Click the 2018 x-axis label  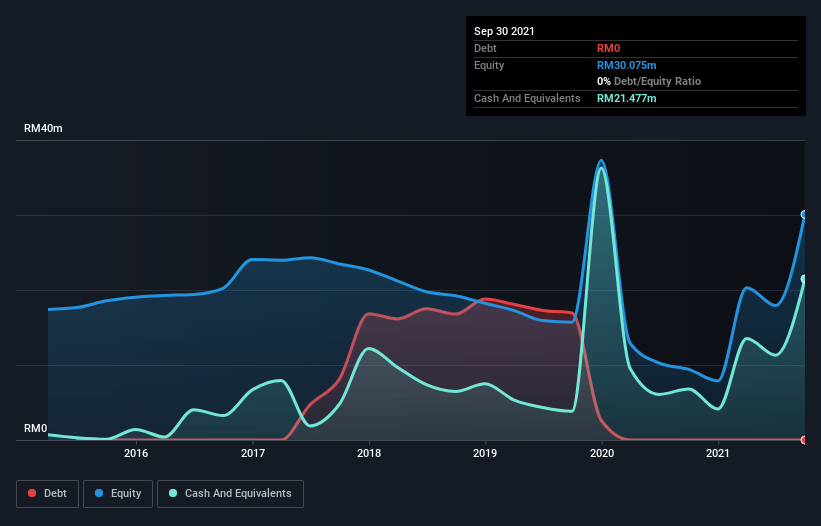[x=369, y=453]
